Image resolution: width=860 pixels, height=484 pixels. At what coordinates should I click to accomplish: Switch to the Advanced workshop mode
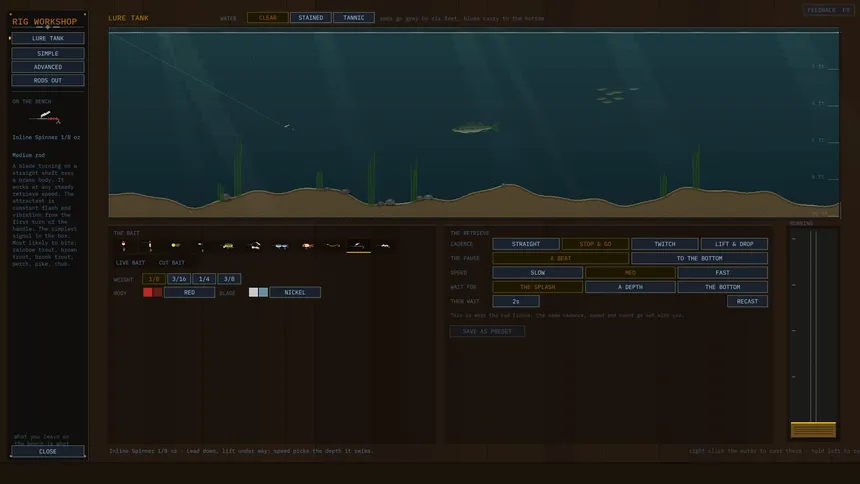coord(48,67)
